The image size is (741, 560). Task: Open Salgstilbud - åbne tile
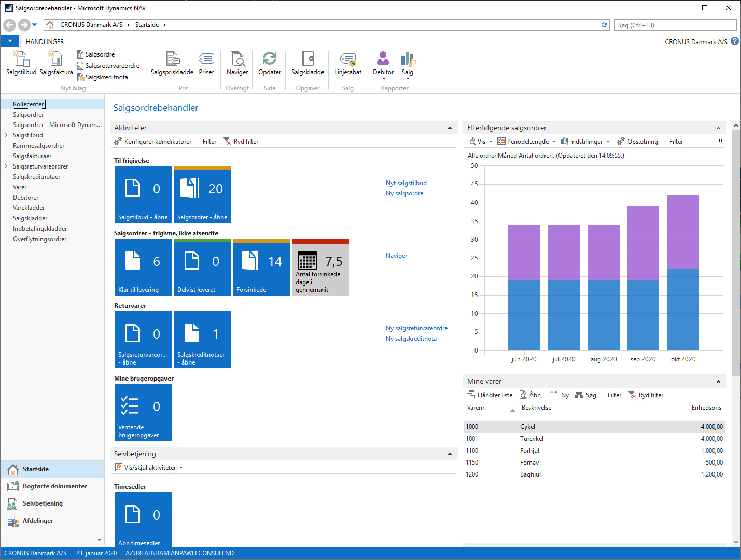click(x=144, y=194)
